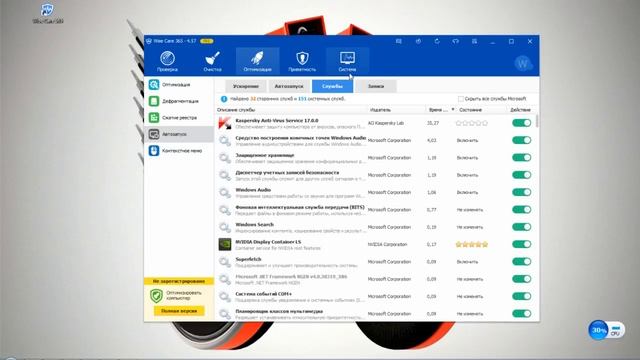Select Автозапуск in the left sidebar
Image resolution: width=640 pixels, height=360 pixels.
(179, 134)
